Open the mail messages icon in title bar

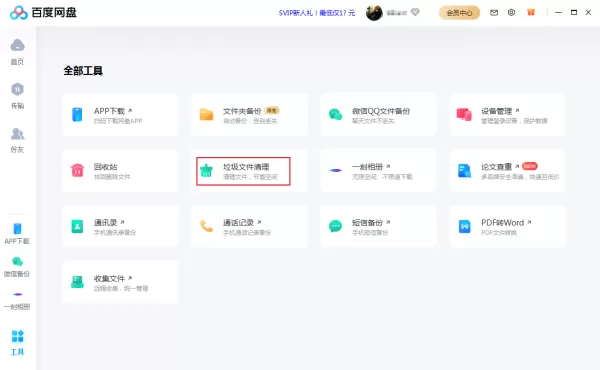(494, 13)
